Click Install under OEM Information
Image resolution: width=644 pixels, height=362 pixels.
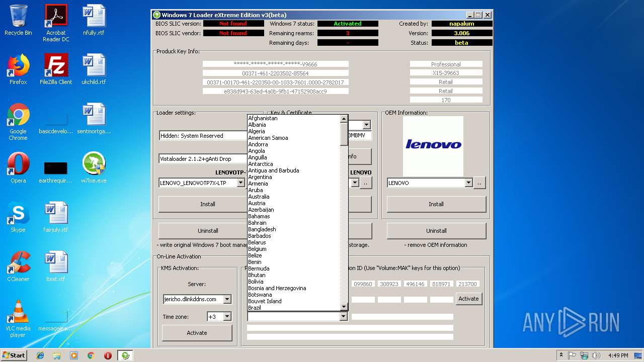coord(436,204)
